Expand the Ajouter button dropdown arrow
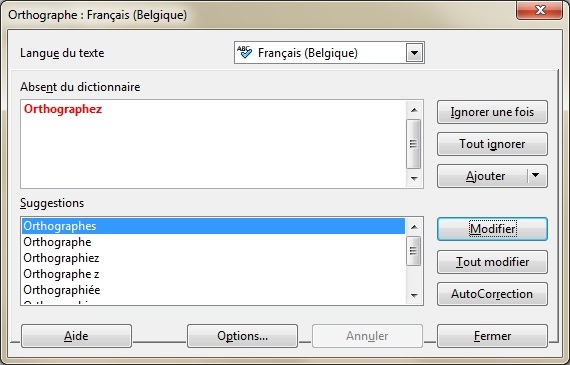The width and height of the screenshot is (570, 365). [536, 176]
